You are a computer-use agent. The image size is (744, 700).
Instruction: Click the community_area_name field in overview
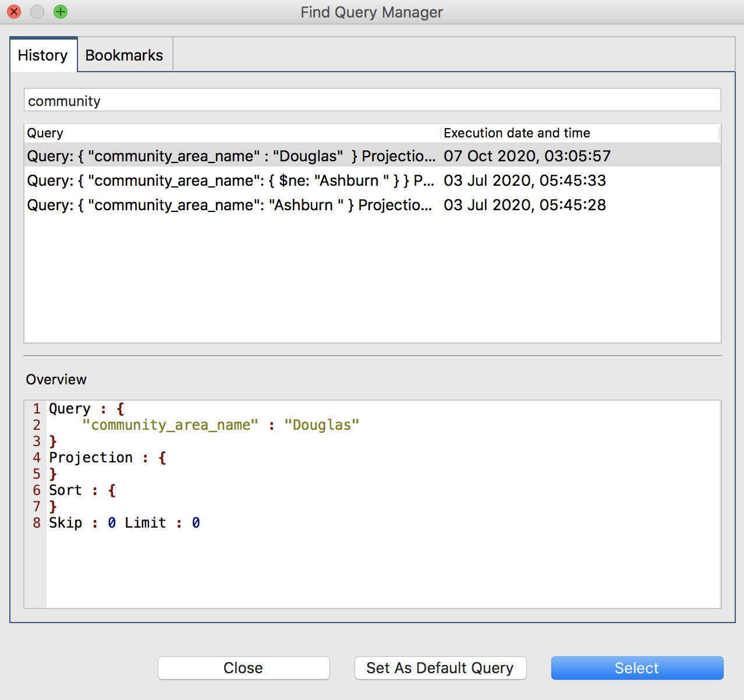(172, 425)
